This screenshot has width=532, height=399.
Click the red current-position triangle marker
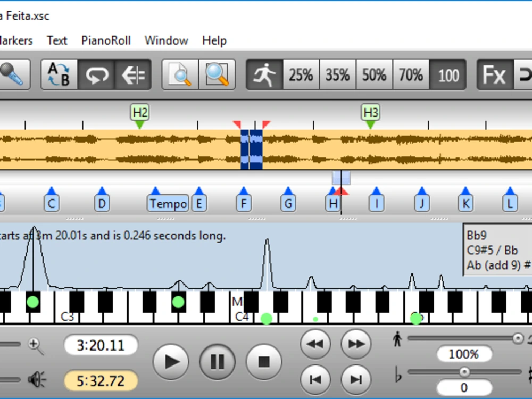pyautogui.click(x=341, y=192)
